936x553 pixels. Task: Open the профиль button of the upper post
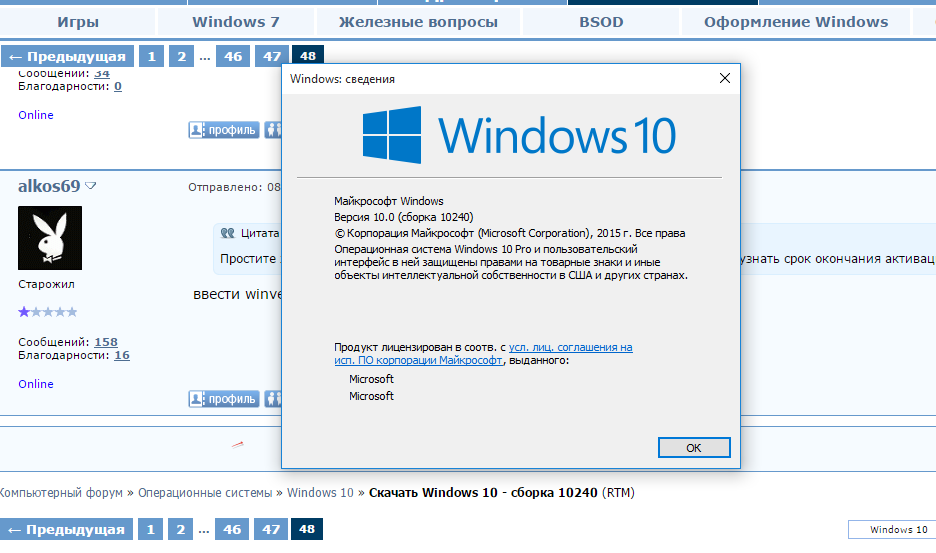tap(224, 130)
